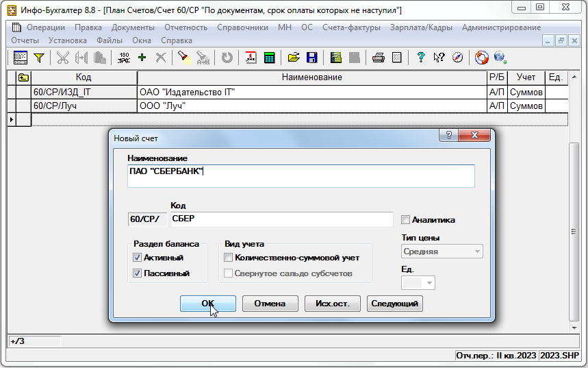Enable the Аналитика checkbox

tap(405, 220)
